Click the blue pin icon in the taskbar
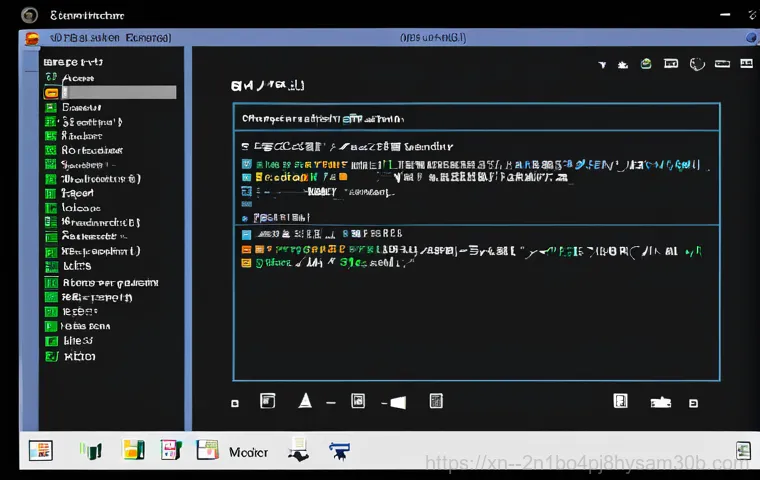Image resolution: width=760 pixels, height=480 pixels. coord(339,451)
